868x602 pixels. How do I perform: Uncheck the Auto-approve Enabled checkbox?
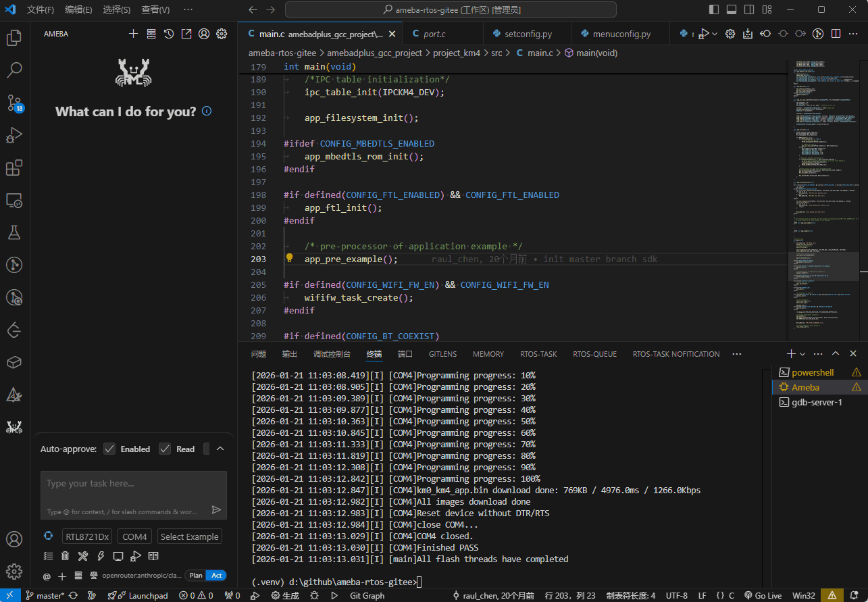tap(109, 449)
